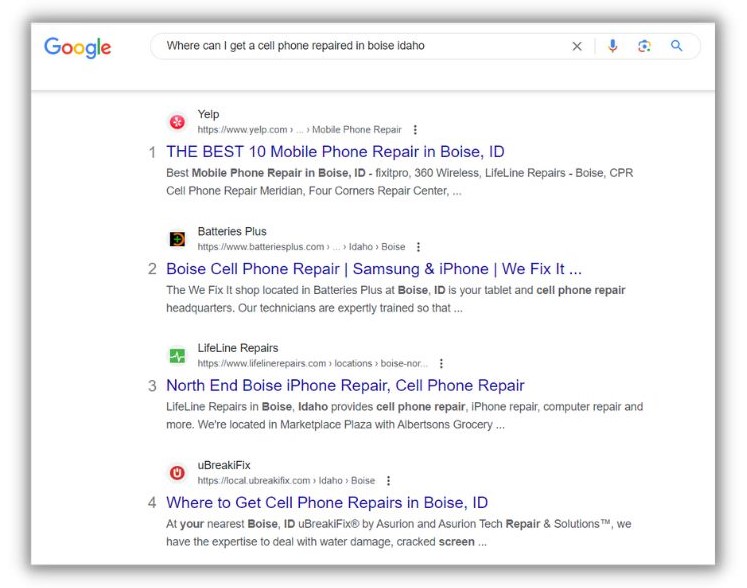Click the magnifying glass search button
Screen dimensions: 747x588
(x=676, y=46)
